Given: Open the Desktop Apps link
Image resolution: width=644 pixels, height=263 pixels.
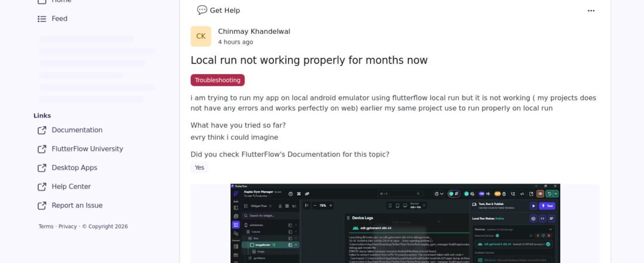Looking at the screenshot, I should tap(74, 168).
